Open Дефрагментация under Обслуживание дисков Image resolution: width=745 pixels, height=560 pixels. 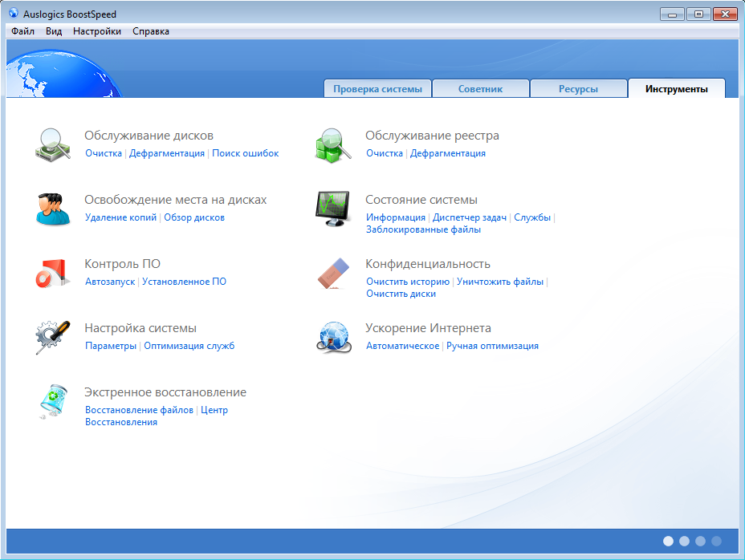pyautogui.click(x=167, y=153)
